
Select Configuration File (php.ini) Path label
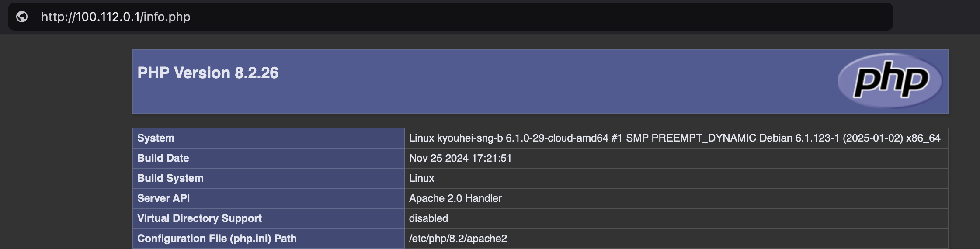217,239
